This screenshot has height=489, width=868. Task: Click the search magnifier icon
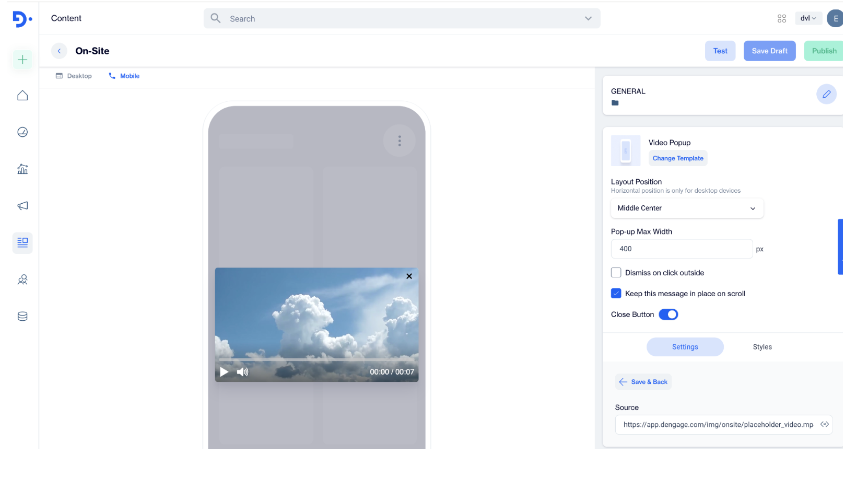(216, 18)
